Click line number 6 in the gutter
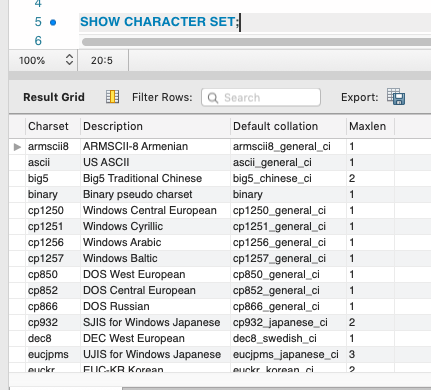Screen dimensions: 431x390 [38, 41]
